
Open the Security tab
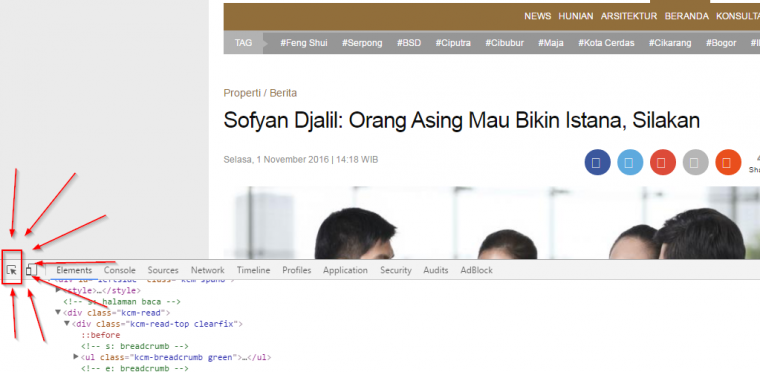pyautogui.click(x=396, y=270)
